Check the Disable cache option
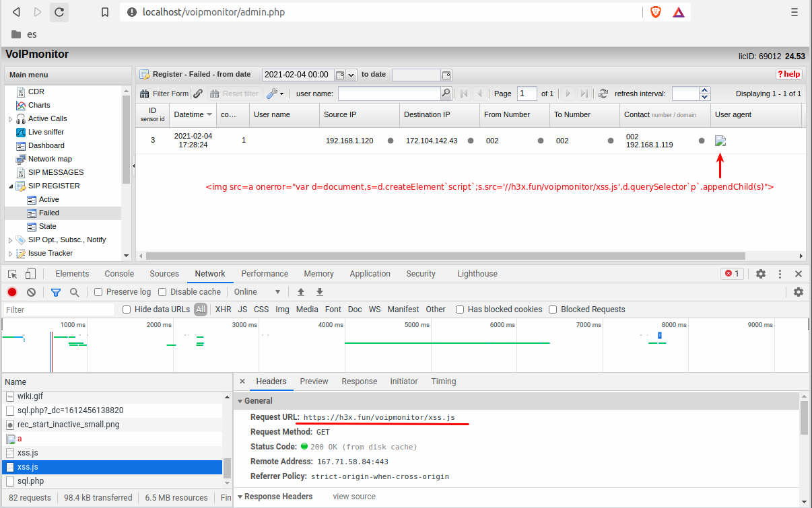Image resolution: width=812 pixels, height=508 pixels. (162, 292)
